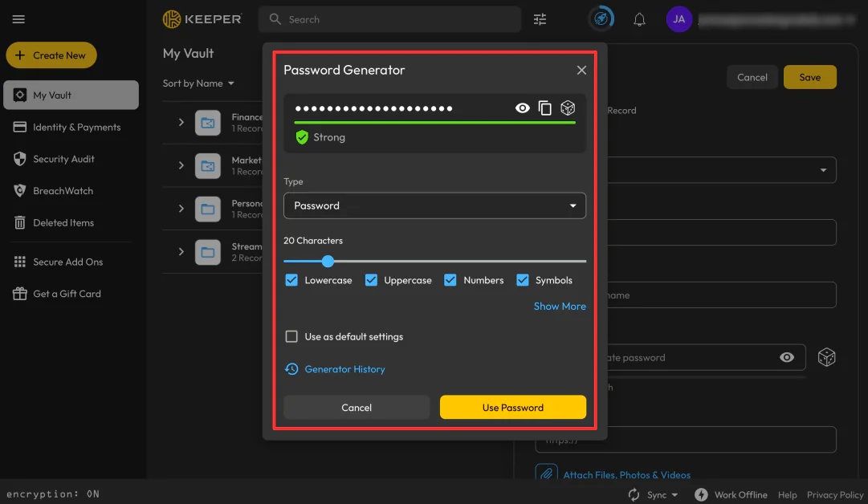Click the Marketing shared folder icon
Screen dimensions: 868x504
click(x=208, y=165)
